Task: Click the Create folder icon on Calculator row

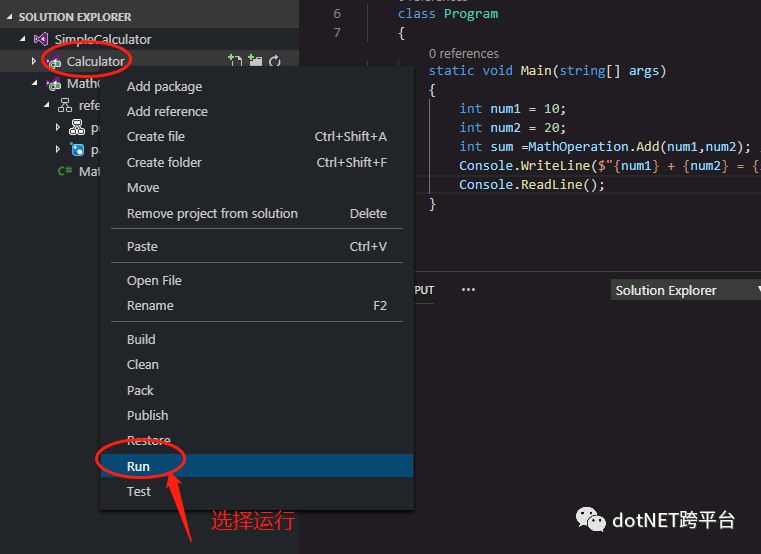Action: [255, 60]
